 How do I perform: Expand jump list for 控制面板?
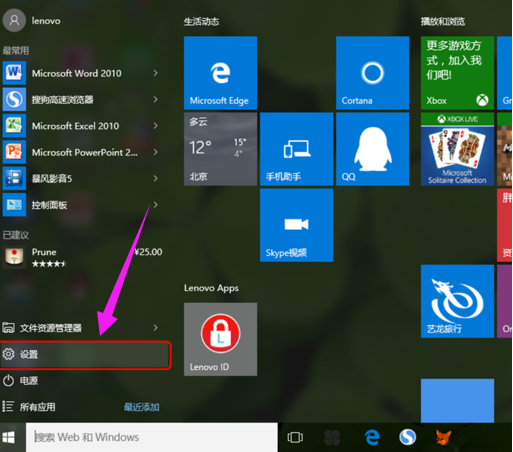[155, 205]
